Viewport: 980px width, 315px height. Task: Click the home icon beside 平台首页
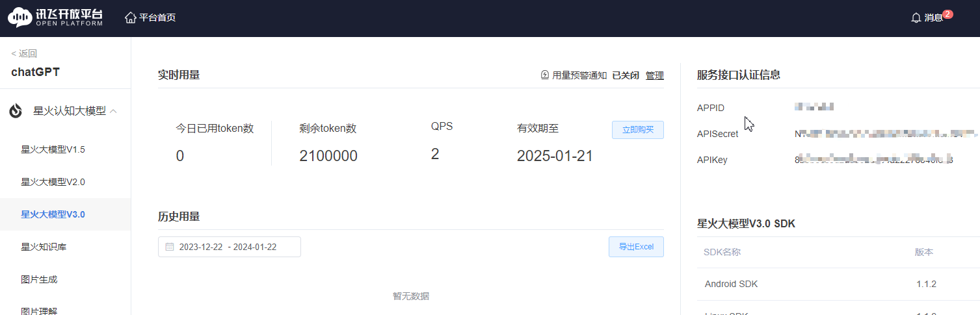coord(131,18)
